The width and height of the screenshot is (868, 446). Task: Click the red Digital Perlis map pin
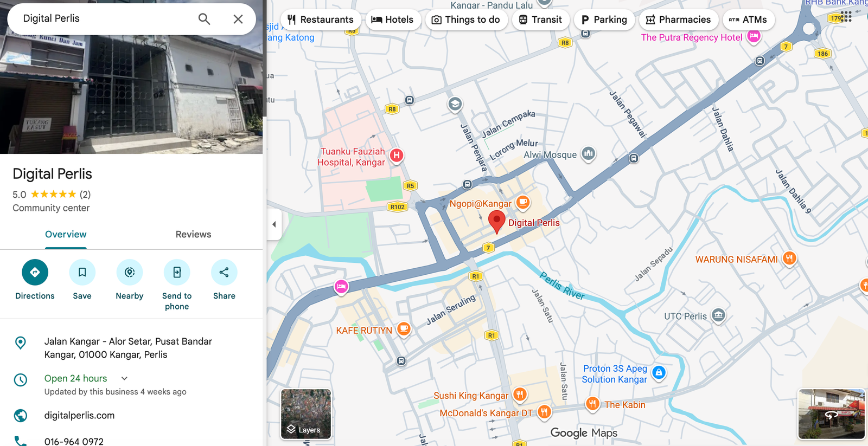[x=496, y=222]
